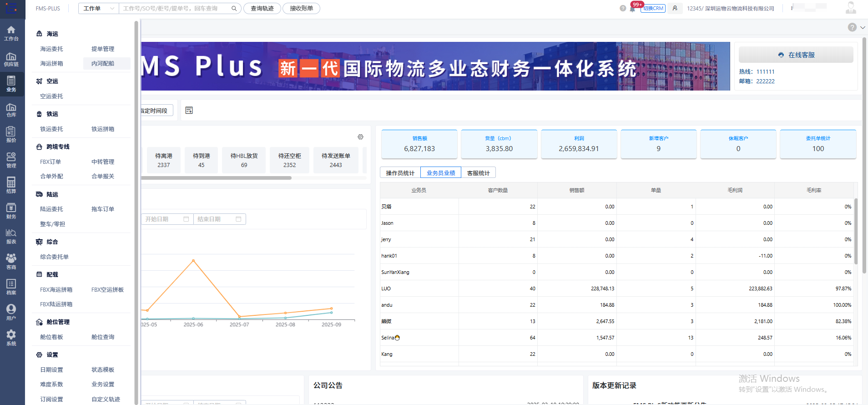Select the 业务 sidebar icon
The height and width of the screenshot is (405, 868).
pyautogui.click(x=11, y=84)
